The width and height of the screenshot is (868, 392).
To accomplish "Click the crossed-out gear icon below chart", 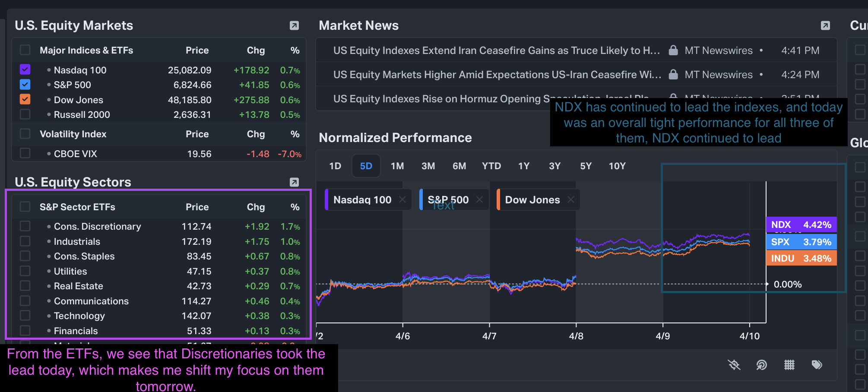I will pyautogui.click(x=734, y=365).
